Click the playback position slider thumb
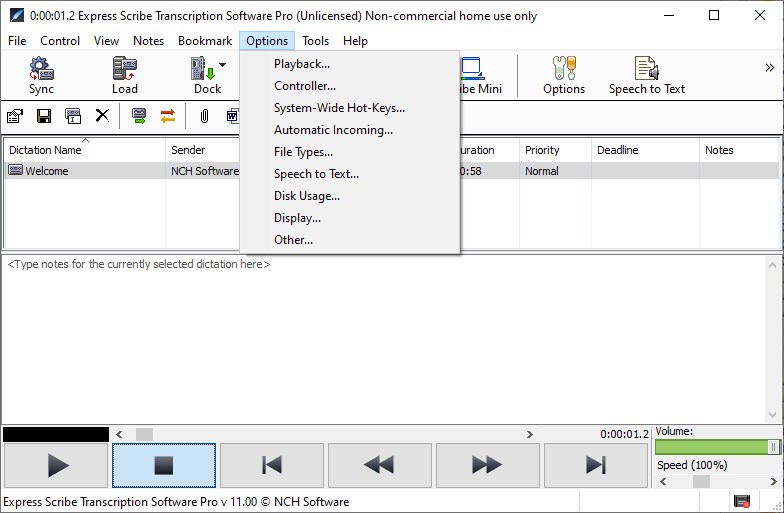This screenshot has height=513, width=784. click(x=144, y=434)
